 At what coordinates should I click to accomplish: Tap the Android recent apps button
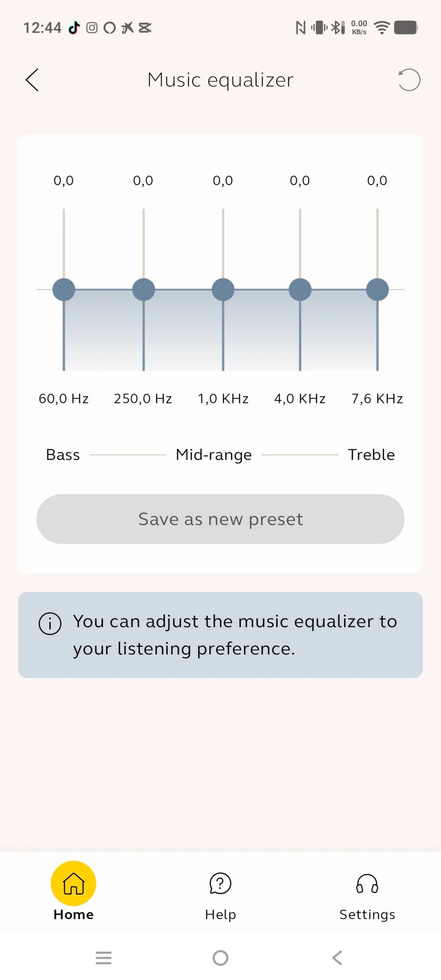[x=103, y=958]
